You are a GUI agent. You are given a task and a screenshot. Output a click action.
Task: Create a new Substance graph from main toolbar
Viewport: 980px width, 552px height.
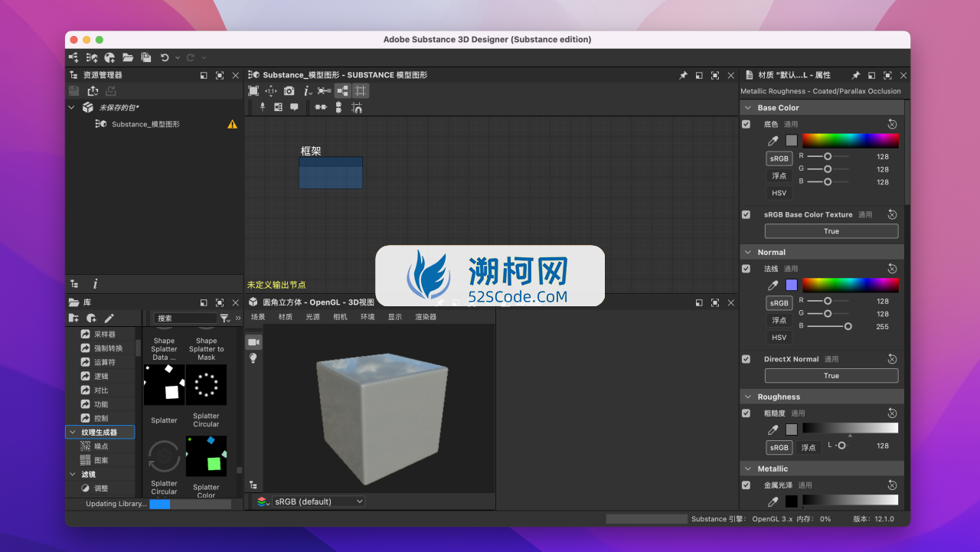73,57
